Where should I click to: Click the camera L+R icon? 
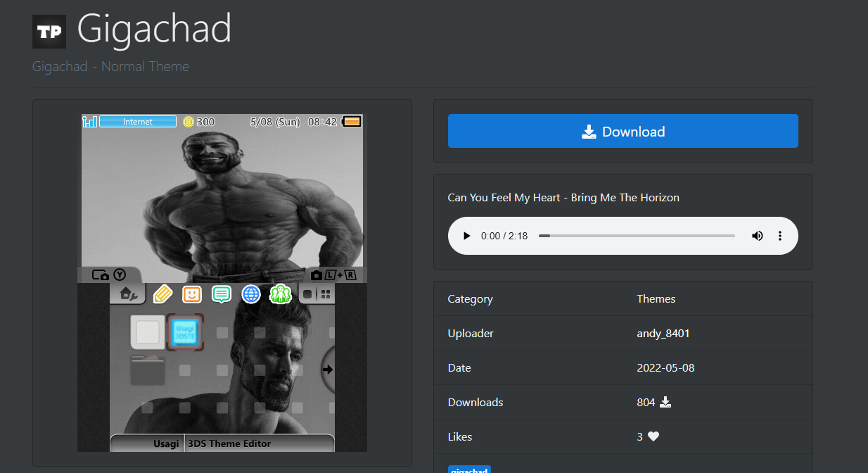pyautogui.click(x=334, y=275)
